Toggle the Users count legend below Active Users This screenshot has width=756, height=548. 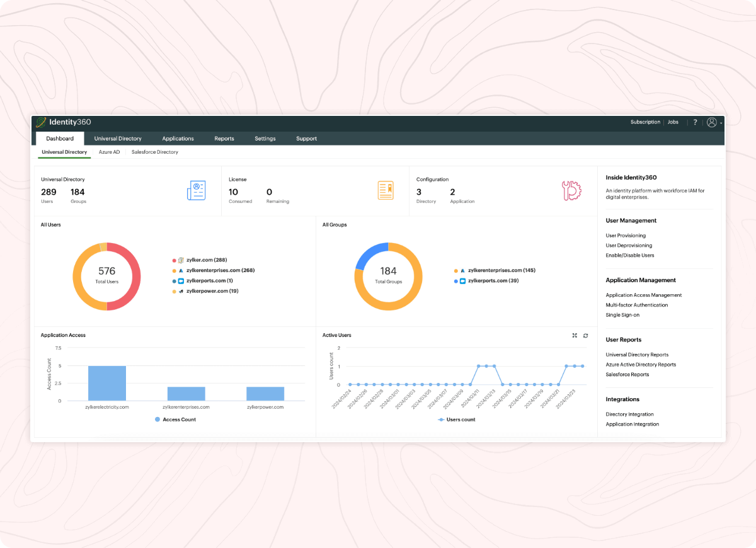(x=456, y=419)
